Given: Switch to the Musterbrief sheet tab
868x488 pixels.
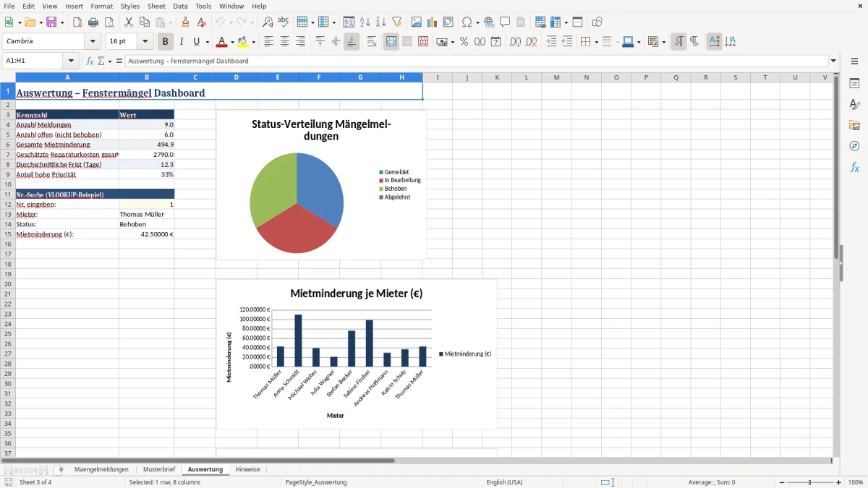Looking at the screenshot, I should (159, 469).
